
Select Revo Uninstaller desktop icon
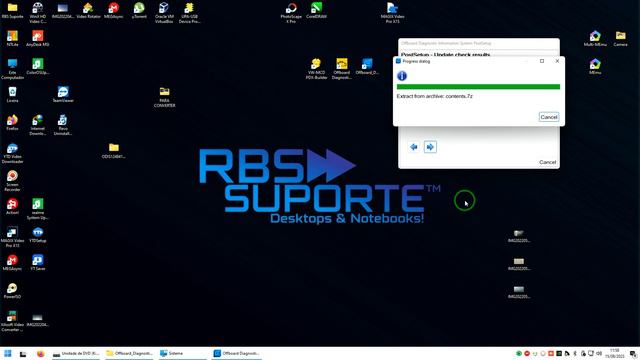[x=63, y=125]
